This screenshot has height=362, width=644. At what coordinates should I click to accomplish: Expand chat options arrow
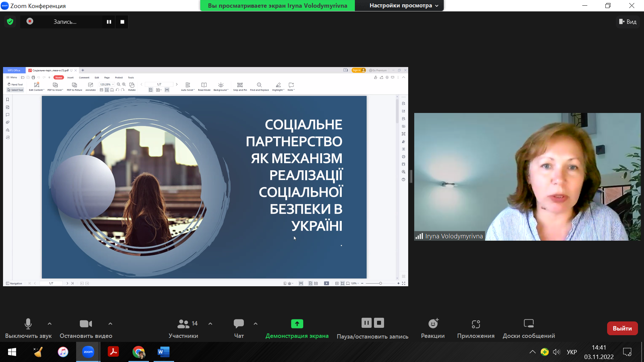pos(256,324)
